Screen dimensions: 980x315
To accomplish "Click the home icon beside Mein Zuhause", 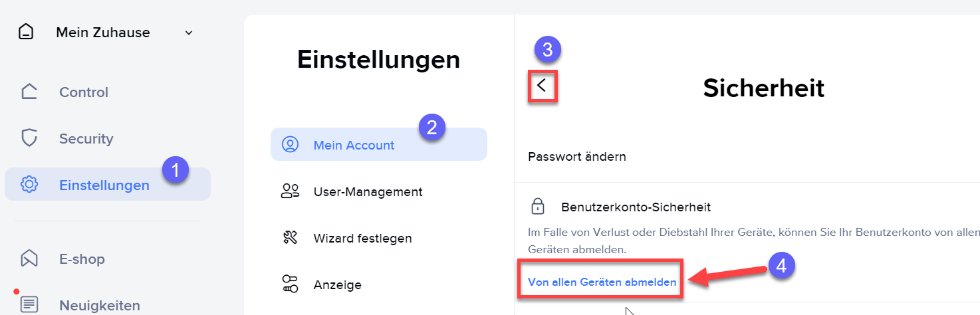I will [26, 32].
